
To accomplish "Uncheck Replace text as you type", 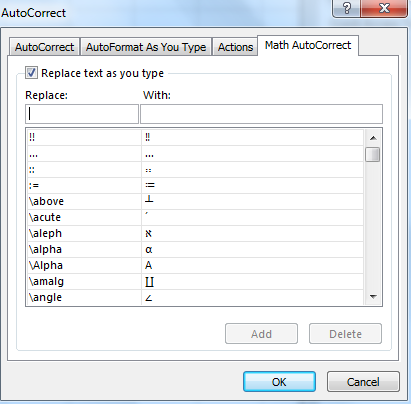I will (31, 73).
